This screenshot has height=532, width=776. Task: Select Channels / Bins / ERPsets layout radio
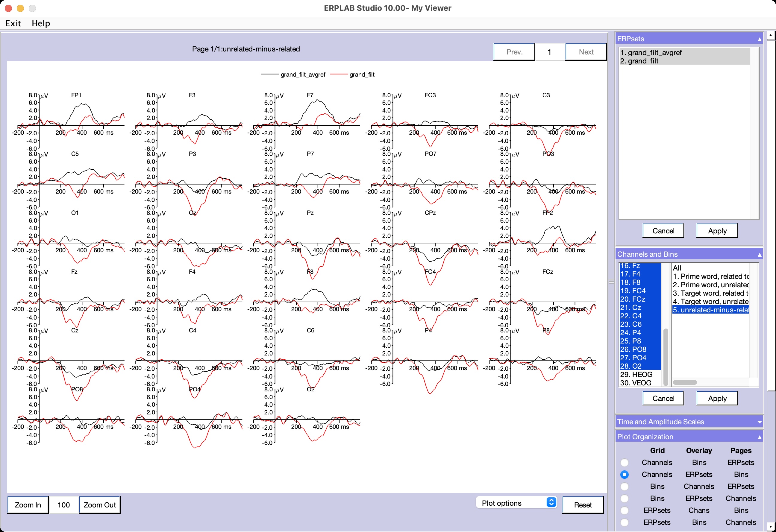pos(625,463)
